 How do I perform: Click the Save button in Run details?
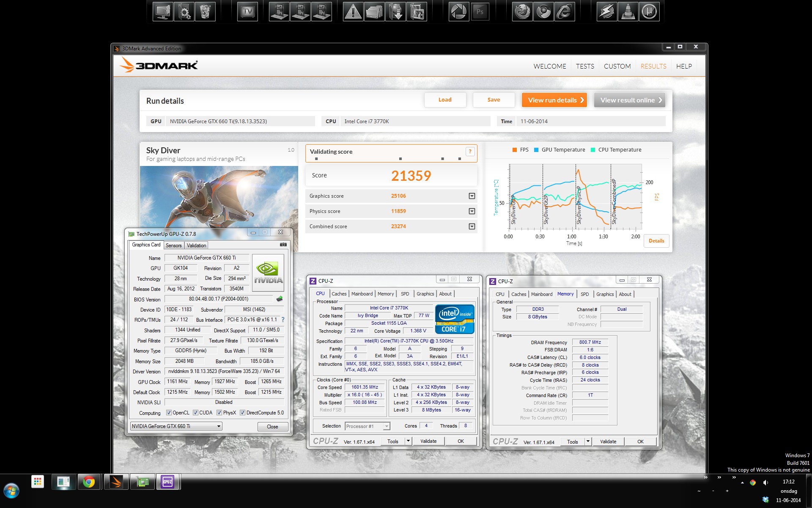[494, 100]
